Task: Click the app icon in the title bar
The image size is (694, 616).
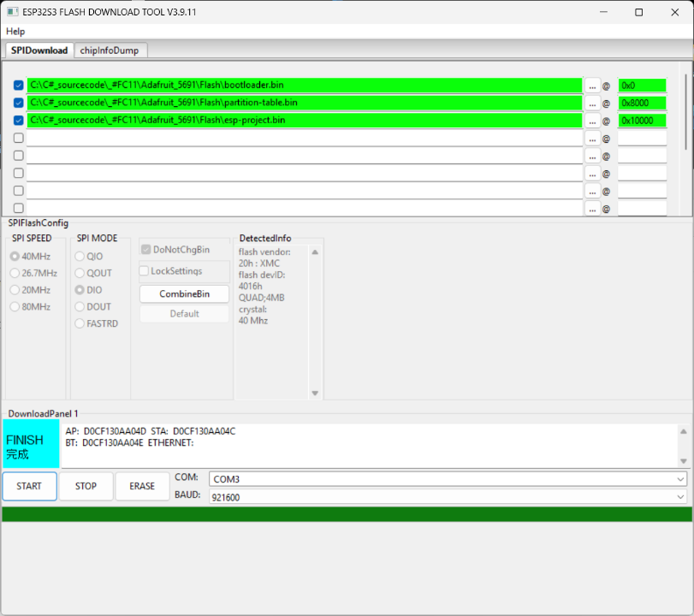Action: pyautogui.click(x=12, y=12)
